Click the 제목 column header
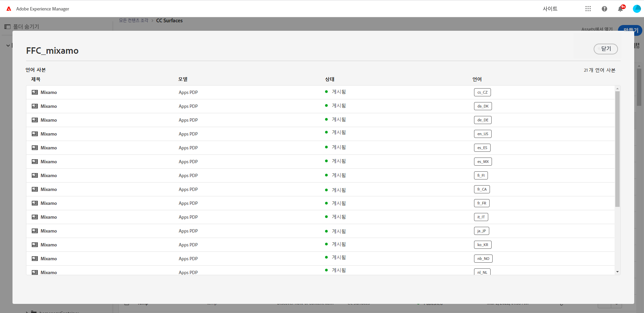Viewport: 644px width, 313px height. [x=36, y=79]
